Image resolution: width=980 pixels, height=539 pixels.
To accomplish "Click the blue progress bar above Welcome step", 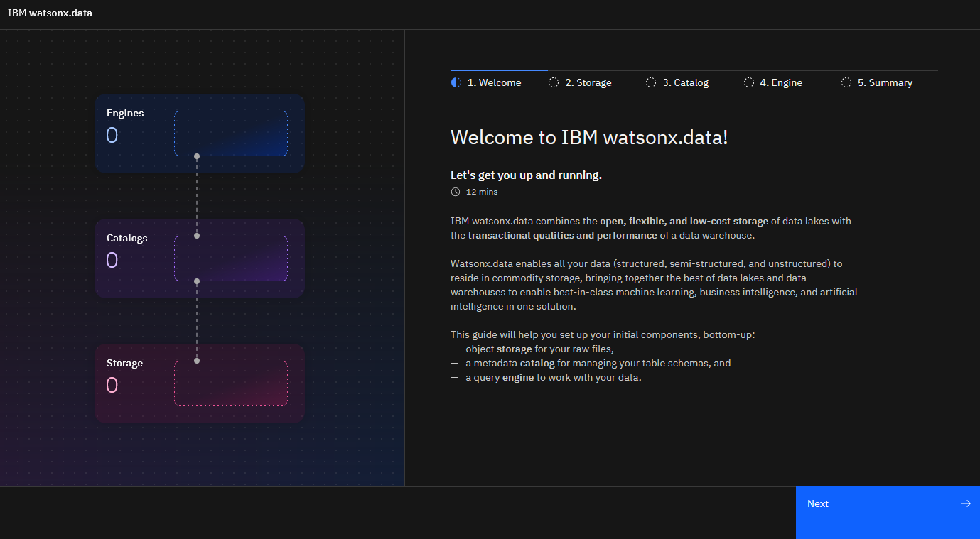I will click(x=499, y=70).
